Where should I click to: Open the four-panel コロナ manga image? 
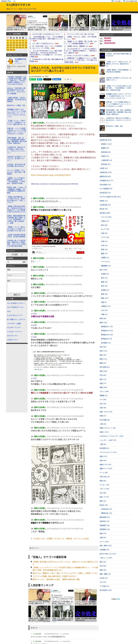(x=58, y=474)
